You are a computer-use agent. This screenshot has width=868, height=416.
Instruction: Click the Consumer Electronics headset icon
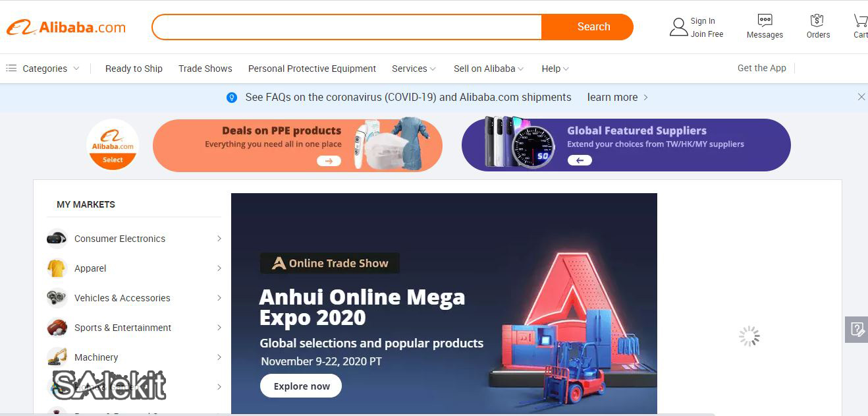coord(57,238)
